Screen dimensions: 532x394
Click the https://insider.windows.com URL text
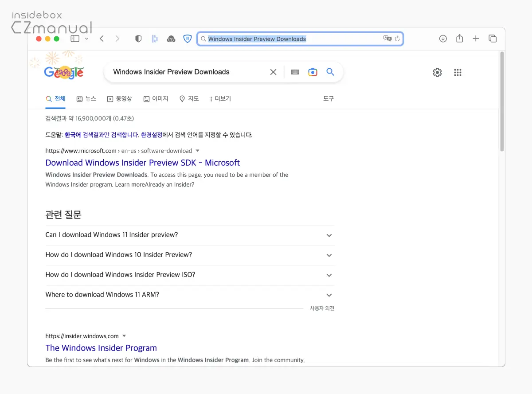pos(82,336)
